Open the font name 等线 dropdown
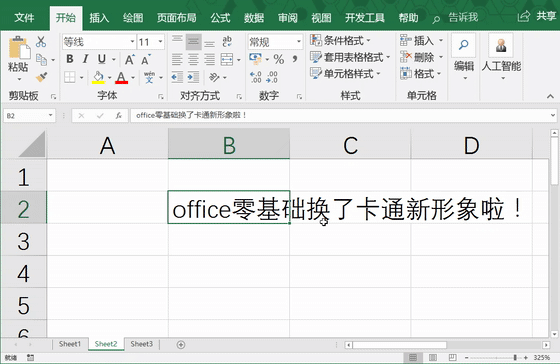The height and width of the screenshot is (364, 560). (x=132, y=42)
